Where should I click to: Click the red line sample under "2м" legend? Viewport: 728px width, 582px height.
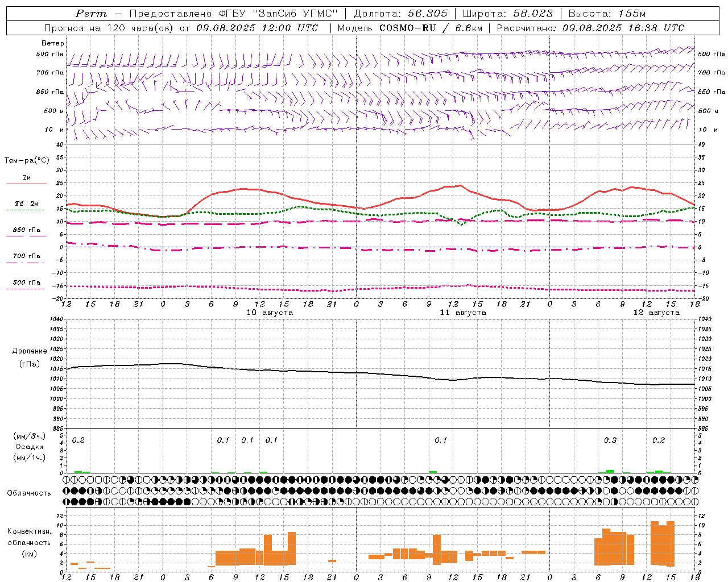pos(26,184)
